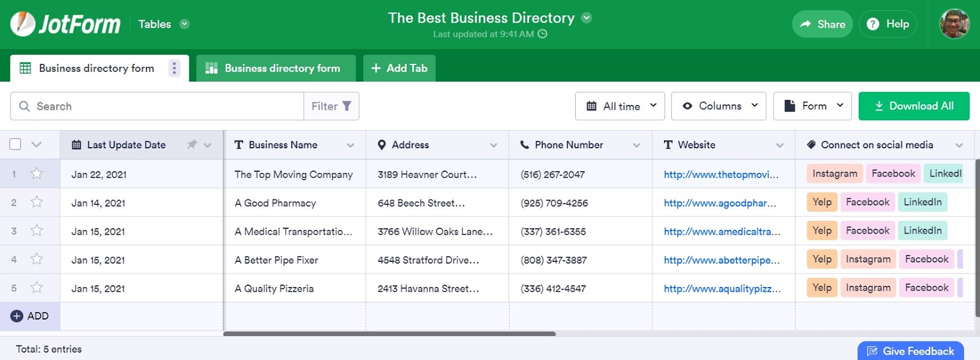
Task: Click Add Tab
Action: pyautogui.click(x=399, y=68)
